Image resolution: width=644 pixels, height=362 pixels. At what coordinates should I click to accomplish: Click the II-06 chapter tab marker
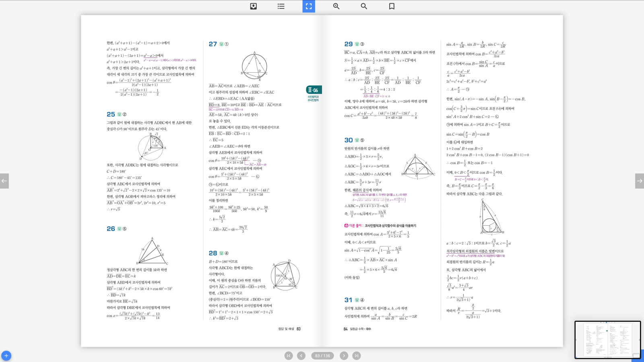(314, 90)
